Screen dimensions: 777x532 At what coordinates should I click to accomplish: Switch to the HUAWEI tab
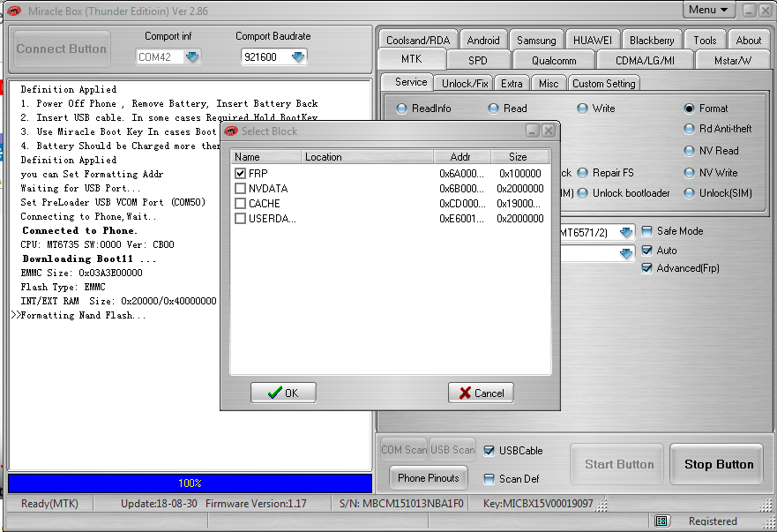click(592, 41)
